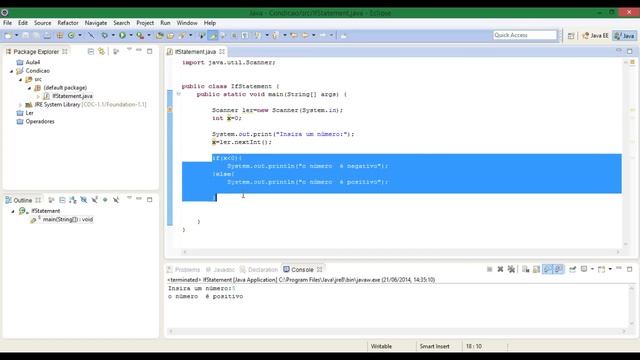
Task: Expand the JRE System Library node
Action: point(20,105)
